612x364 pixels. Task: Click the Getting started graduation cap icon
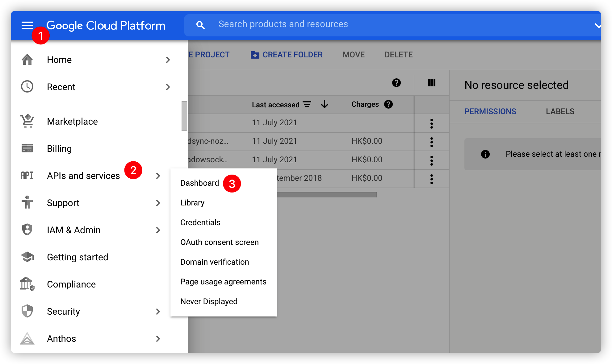27,257
